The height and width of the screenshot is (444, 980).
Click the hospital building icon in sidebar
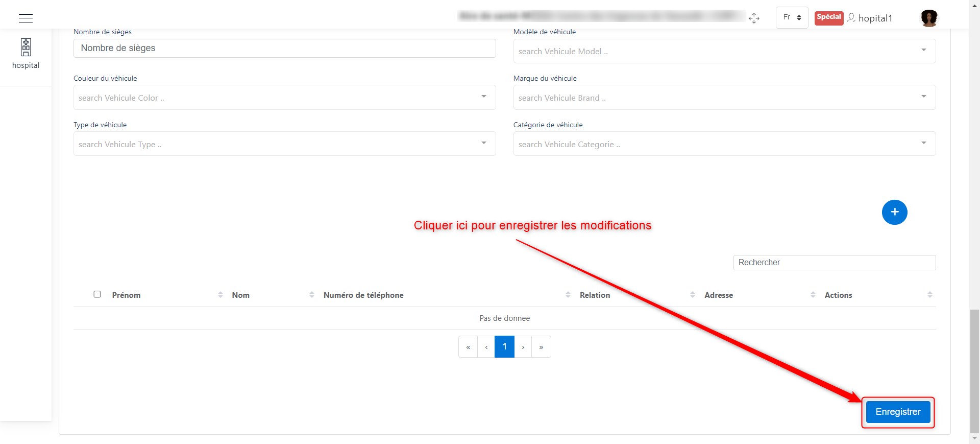click(x=26, y=47)
